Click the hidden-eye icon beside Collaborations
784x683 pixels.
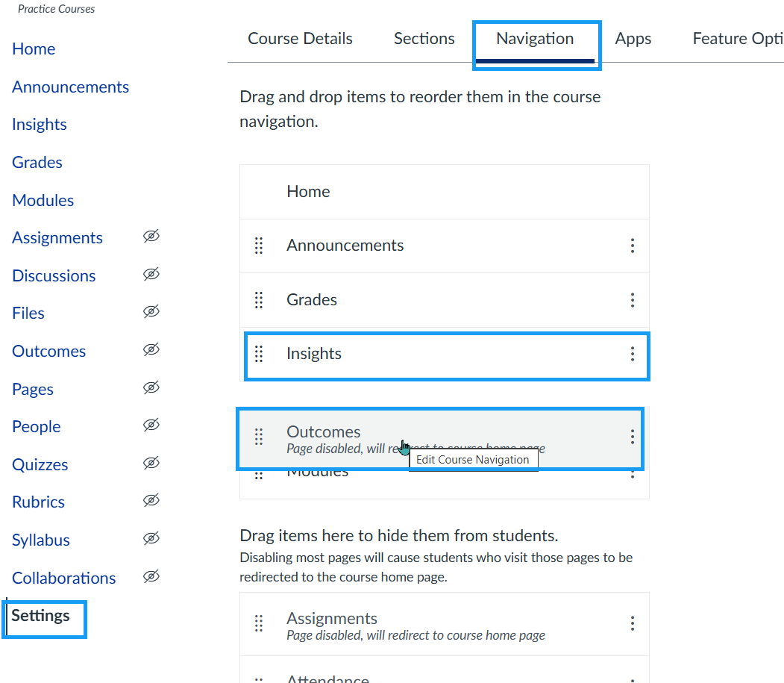point(151,576)
